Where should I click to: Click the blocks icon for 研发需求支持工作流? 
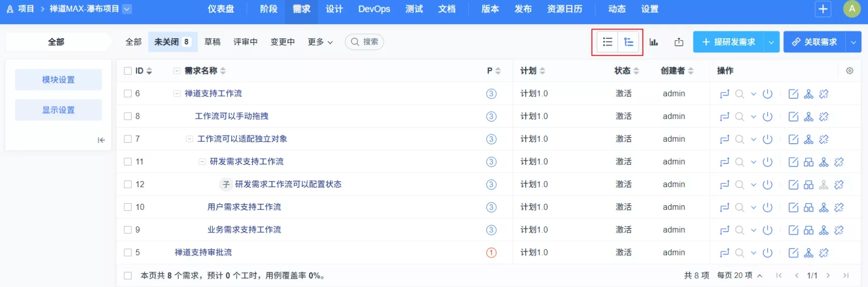coord(808,162)
